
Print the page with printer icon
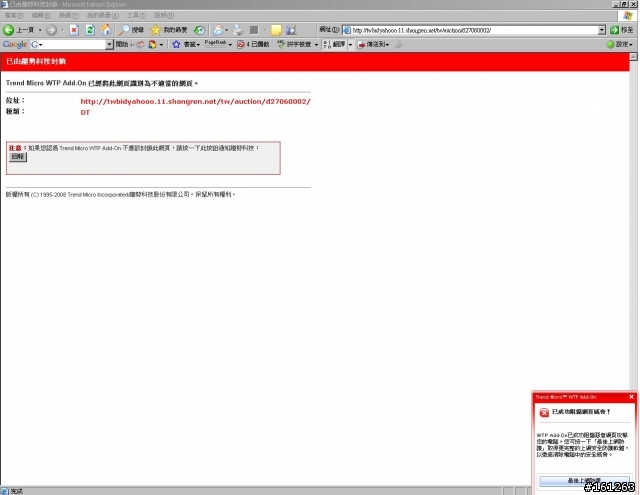(x=238, y=30)
